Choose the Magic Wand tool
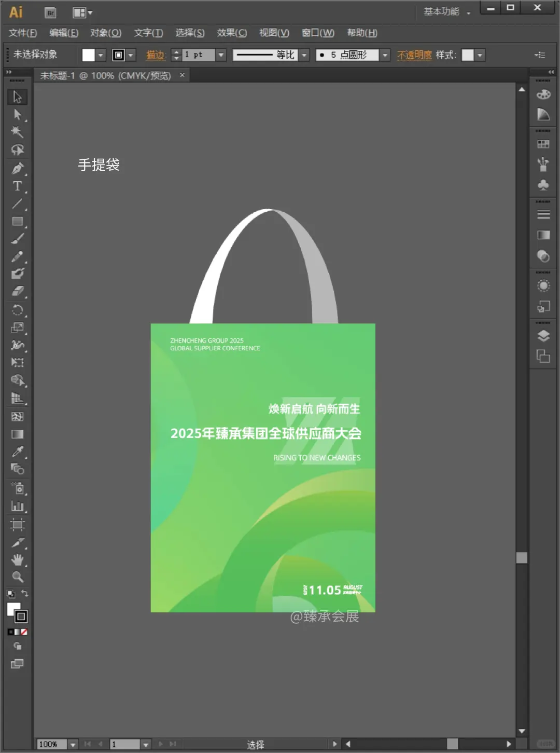Screen dimensions: 560x753 tap(17, 132)
